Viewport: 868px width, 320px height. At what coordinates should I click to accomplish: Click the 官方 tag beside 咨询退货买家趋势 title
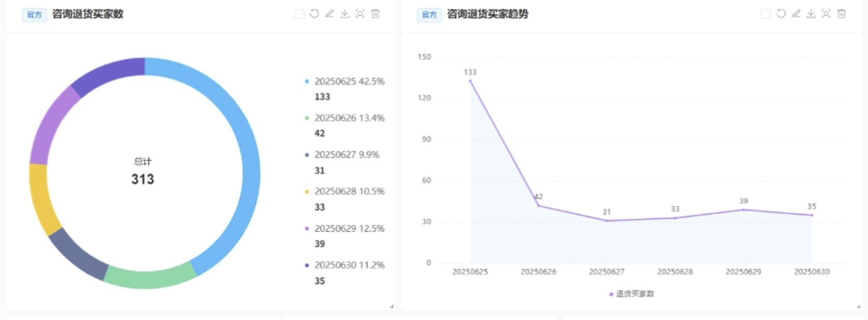(429, 15)
